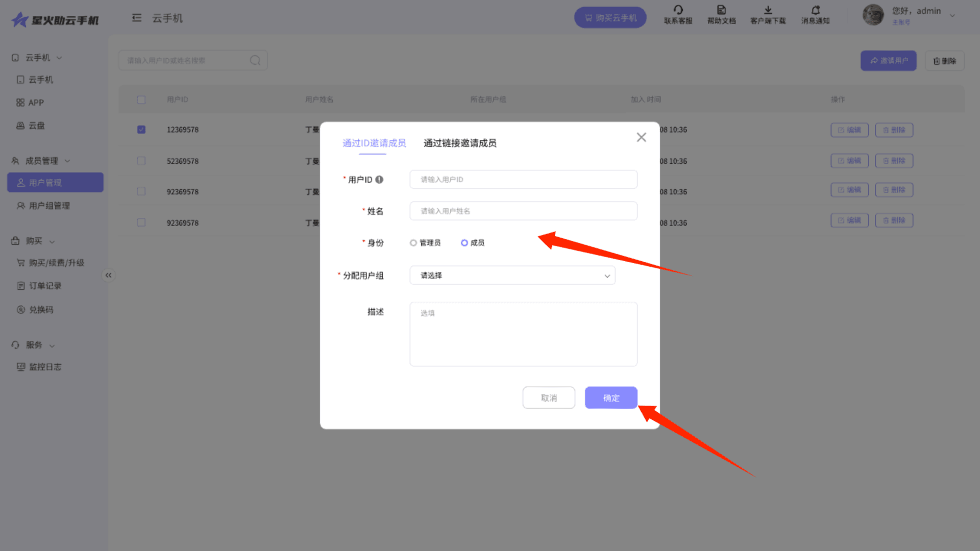Expand the admin account menu chevron
The height and width of the screenshot is (551, 980).
(952, 15)
